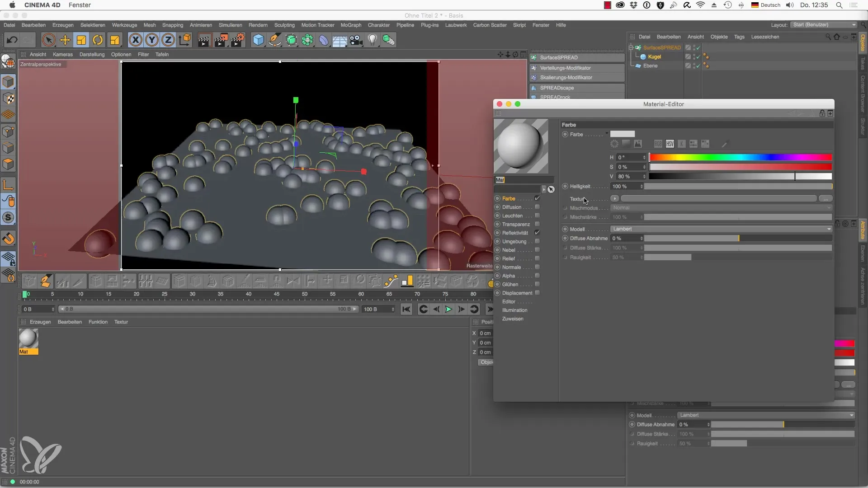Select the Scale tool icon
This screenshot has width=868, height=488.
(81, 40)
